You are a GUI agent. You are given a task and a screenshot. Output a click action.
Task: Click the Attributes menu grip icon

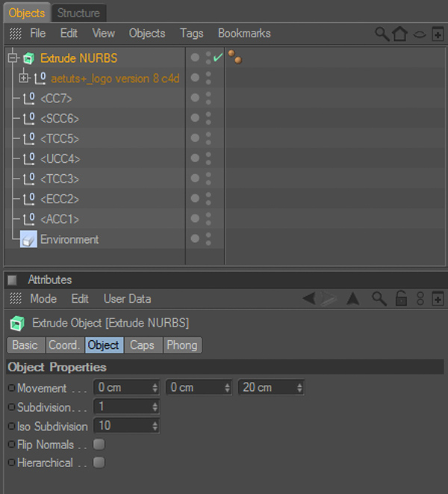16,298
